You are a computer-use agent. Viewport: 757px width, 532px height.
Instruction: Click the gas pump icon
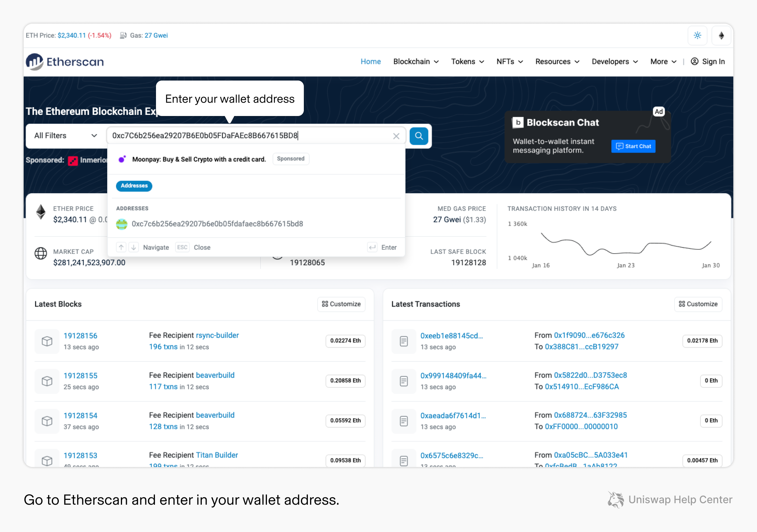pos(123,35)
